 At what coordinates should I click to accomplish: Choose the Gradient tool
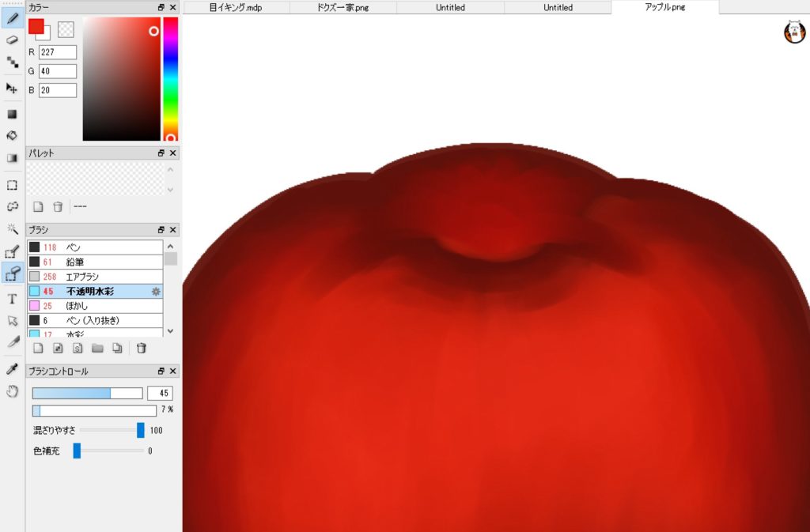[12, 157]
